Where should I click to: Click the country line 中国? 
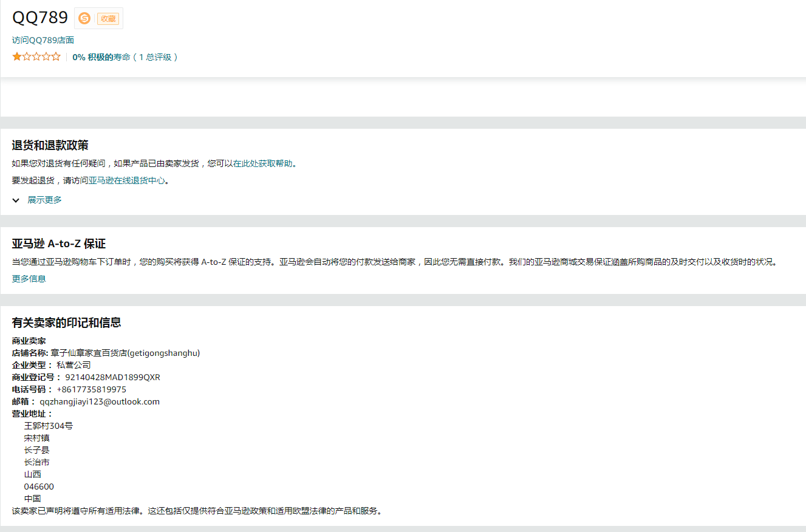pos(33,499)
